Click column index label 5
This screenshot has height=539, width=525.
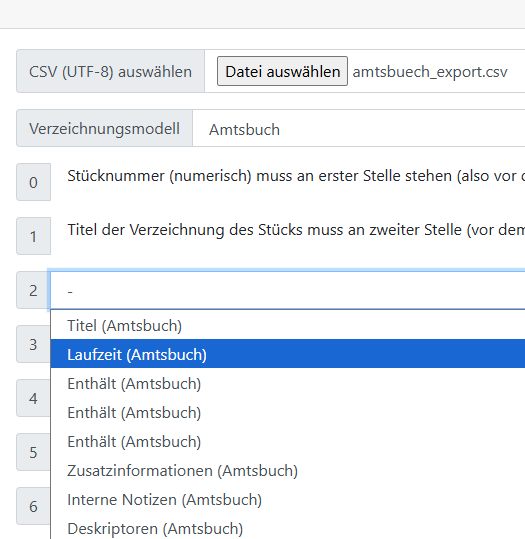(x=33, y=452)
